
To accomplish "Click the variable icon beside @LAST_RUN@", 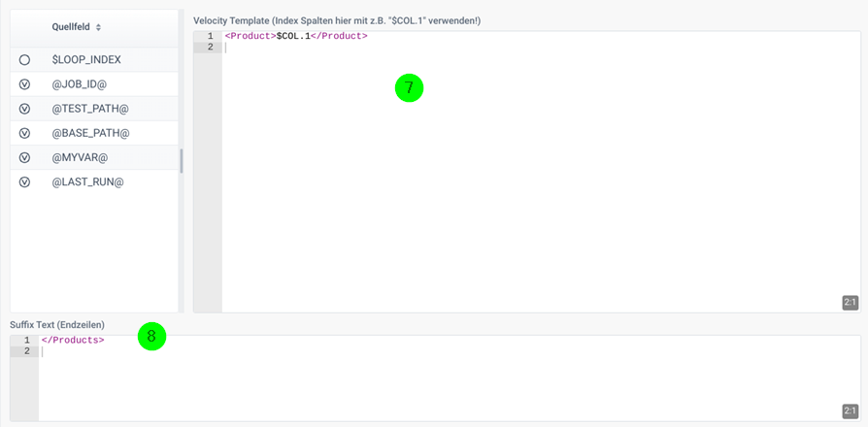I will tap(24, 182).
